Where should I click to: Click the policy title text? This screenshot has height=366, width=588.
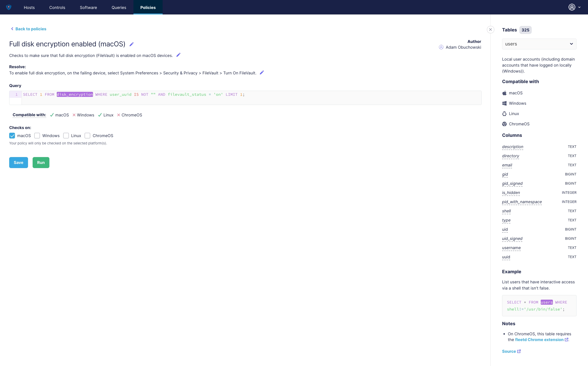67,44
